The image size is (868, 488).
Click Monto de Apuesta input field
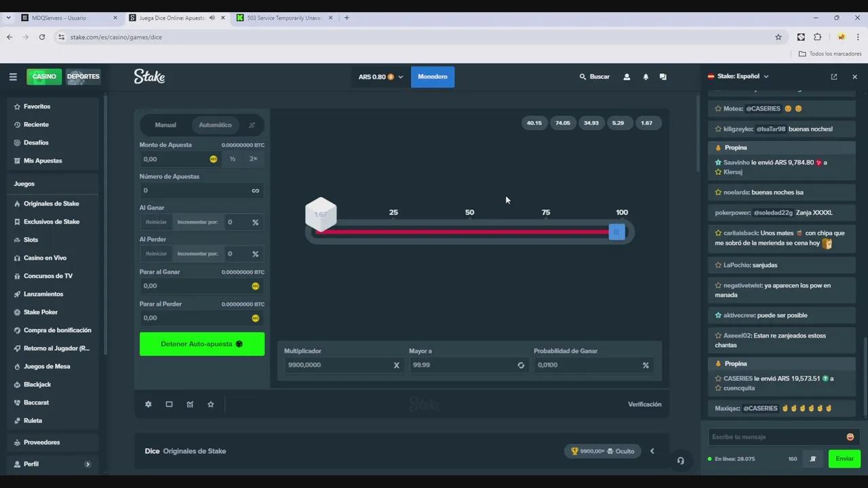[181, 159]
